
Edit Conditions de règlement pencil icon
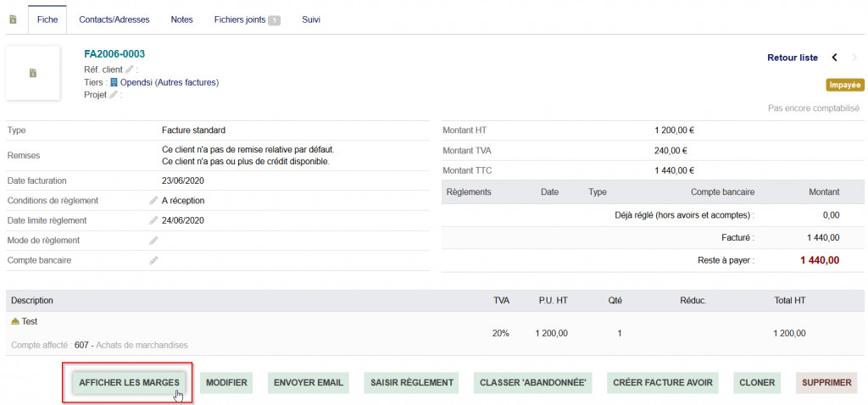coord(154,201)
